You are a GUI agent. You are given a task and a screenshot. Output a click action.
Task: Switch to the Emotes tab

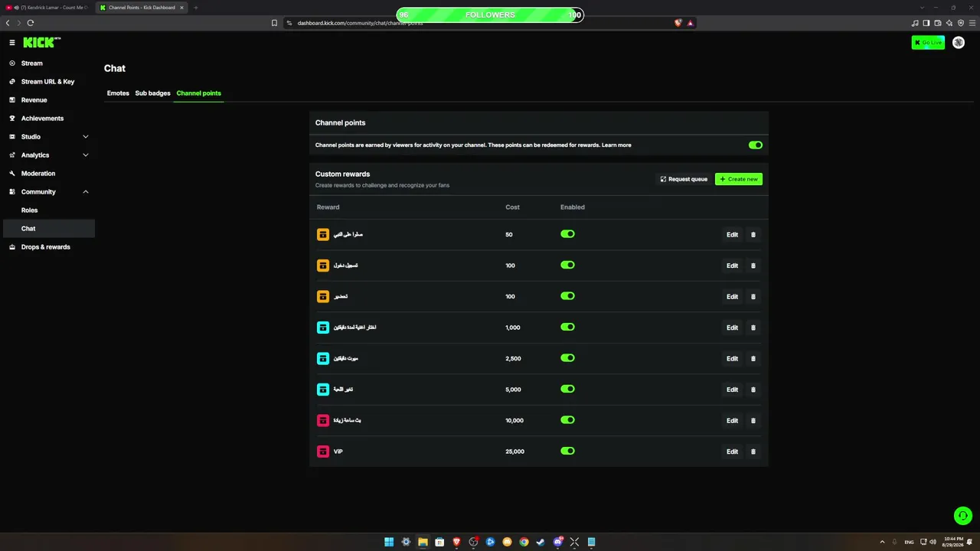coord(118,93)
